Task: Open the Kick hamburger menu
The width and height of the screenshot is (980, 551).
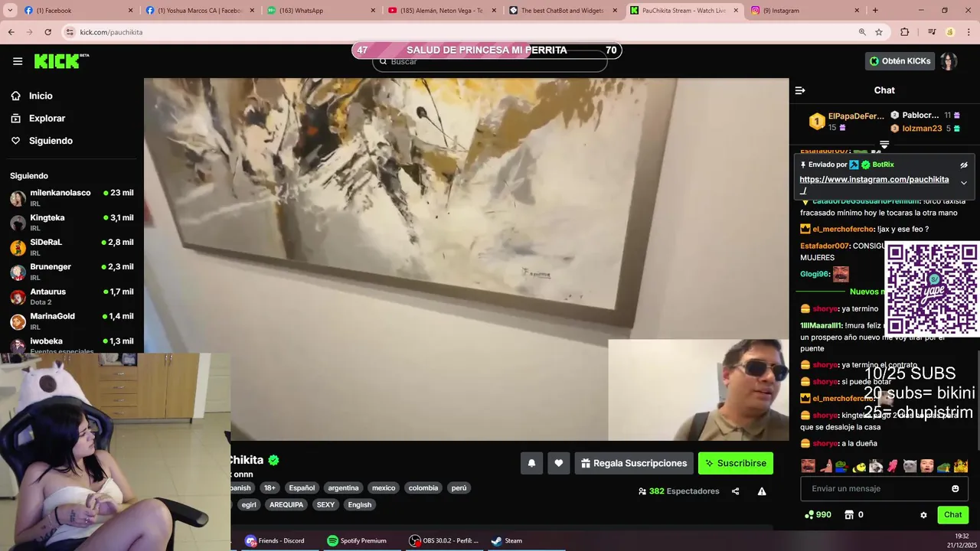Action: (x=18, y=61)
